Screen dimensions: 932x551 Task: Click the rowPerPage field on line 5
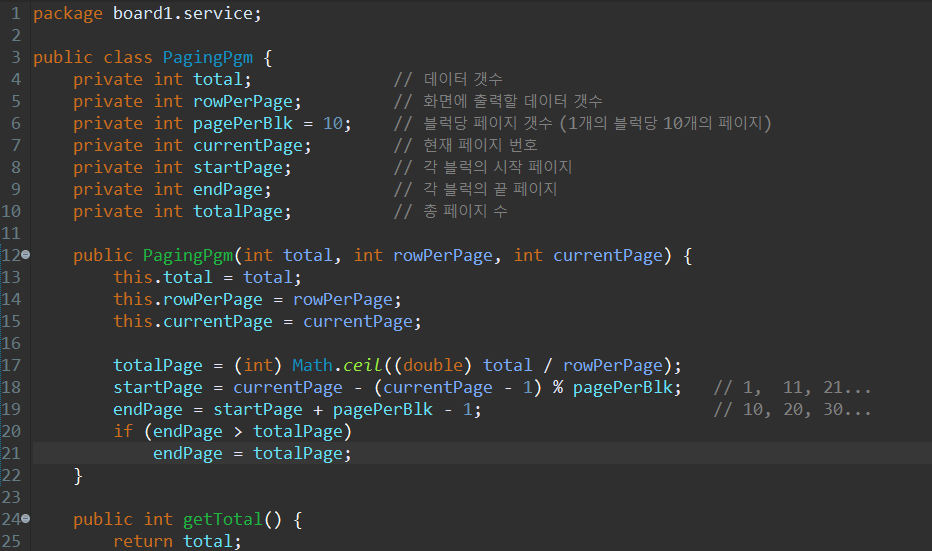tap(243, 102)
